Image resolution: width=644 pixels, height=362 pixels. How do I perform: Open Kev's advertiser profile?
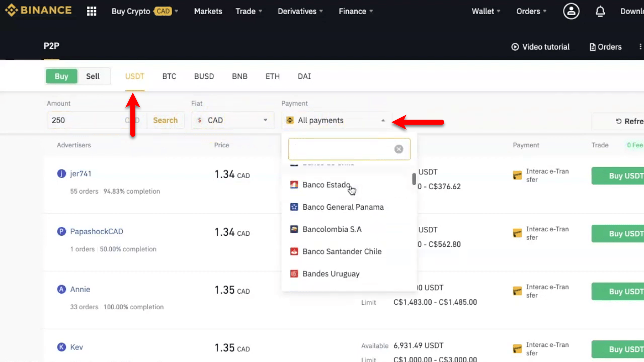76,347
